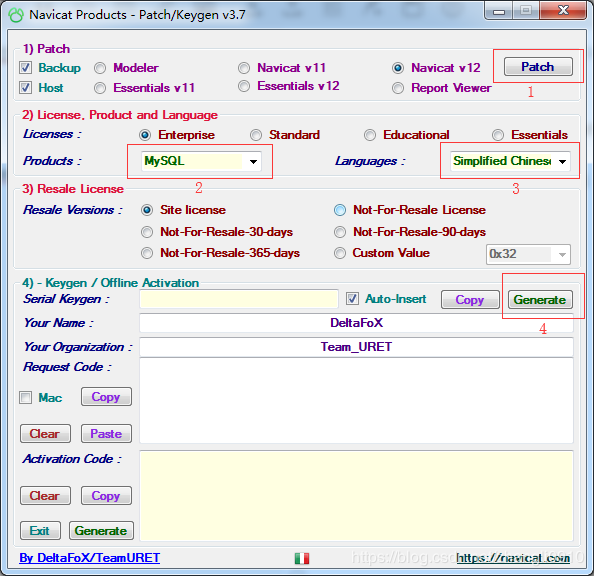Select Not-For-Resale-90-days option

pos(340,232)
